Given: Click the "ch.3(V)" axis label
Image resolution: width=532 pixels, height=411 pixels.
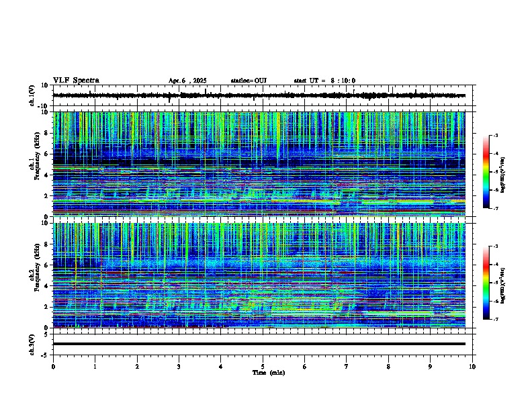Looking at the screenshot, I should 32,345.
